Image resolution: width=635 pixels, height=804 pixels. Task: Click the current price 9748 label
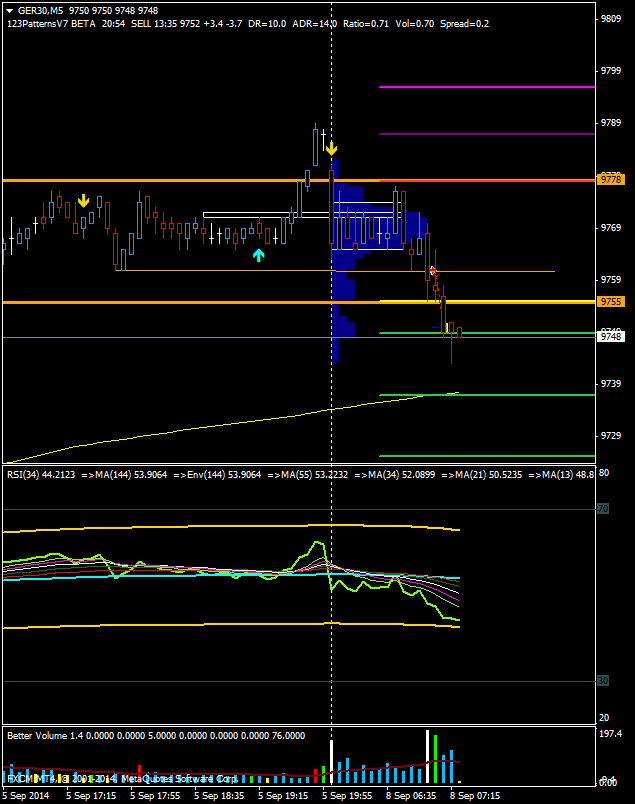point(610,337)
